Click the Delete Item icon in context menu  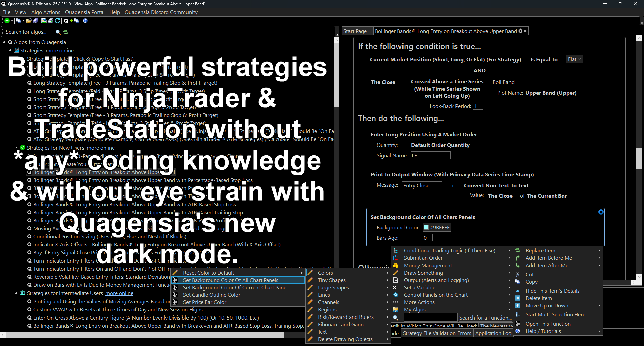(x=518, y=298)
